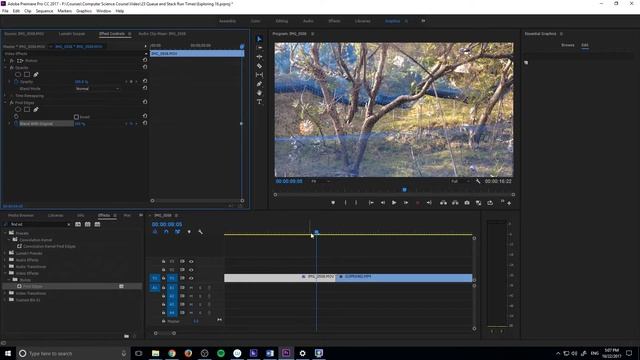This screenshot has width=640, height=360.
Task: Toggle visibility eye of the top video track
Action: [x=191, y=261]
